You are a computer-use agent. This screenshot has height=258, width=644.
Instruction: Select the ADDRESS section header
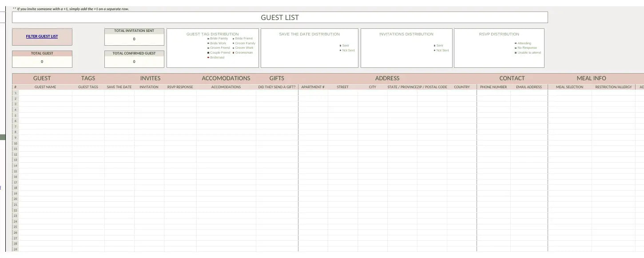pos(387,78)
